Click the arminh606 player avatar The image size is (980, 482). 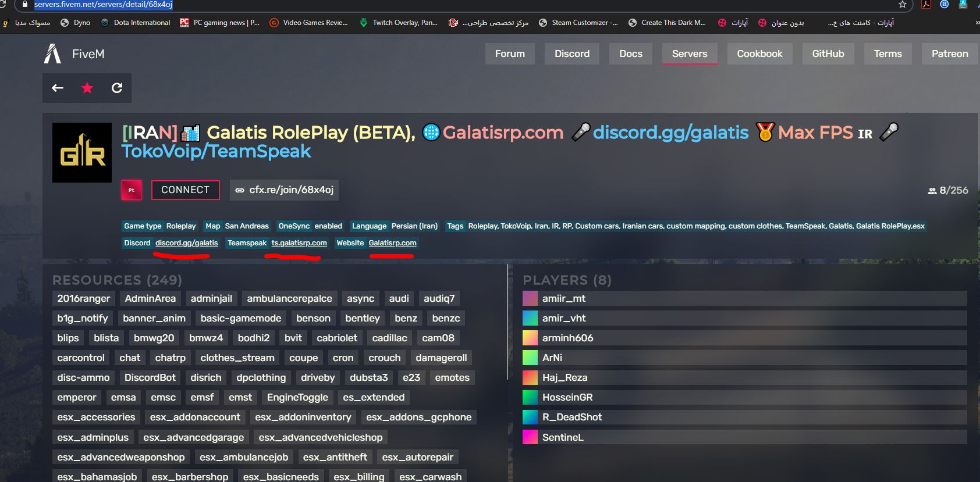[x=530, y=338]
